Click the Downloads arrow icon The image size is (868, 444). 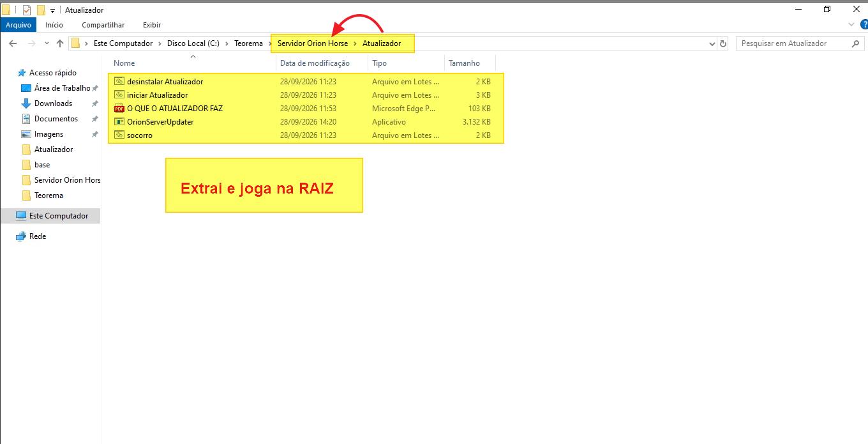coord(26,103)
